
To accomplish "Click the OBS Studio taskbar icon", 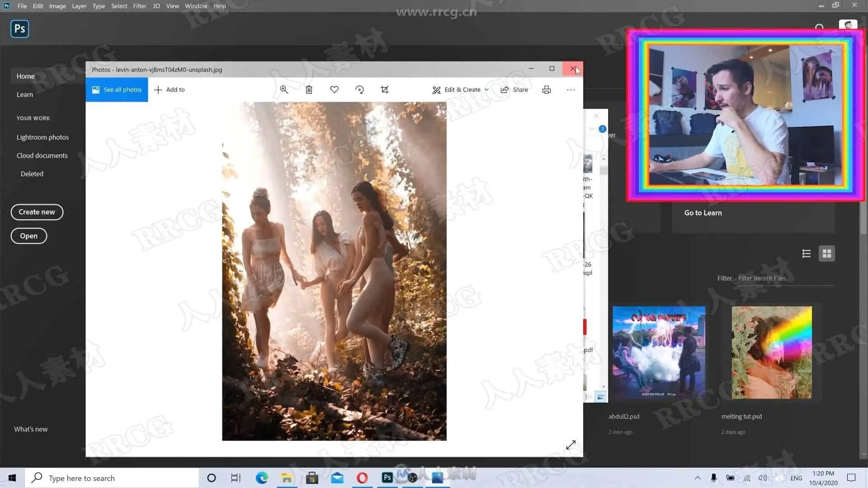I will 412,478.
